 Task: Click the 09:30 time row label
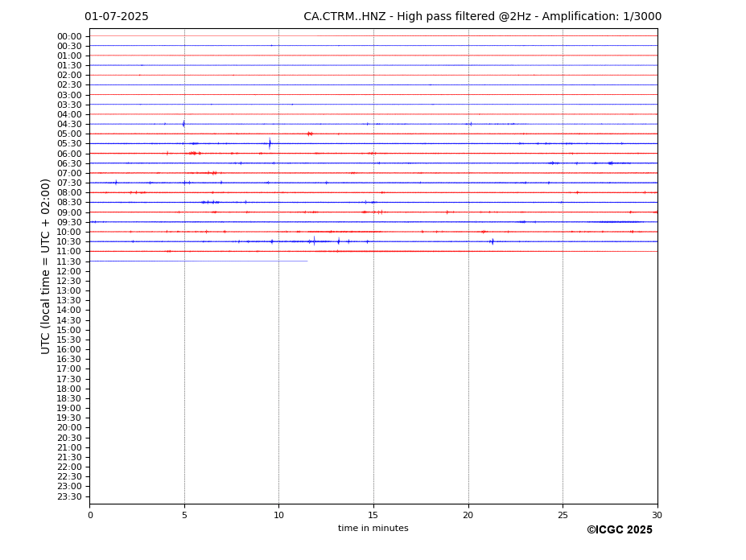69,223
